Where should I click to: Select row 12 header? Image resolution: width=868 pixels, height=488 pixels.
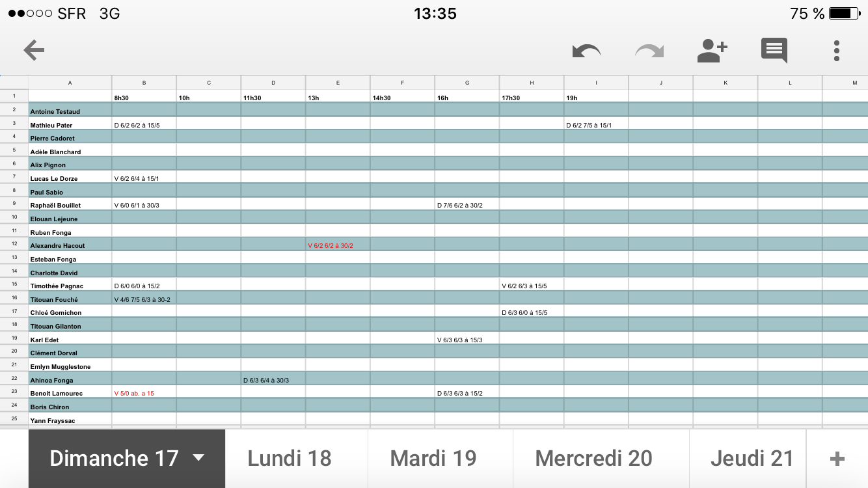pos(14,243)
